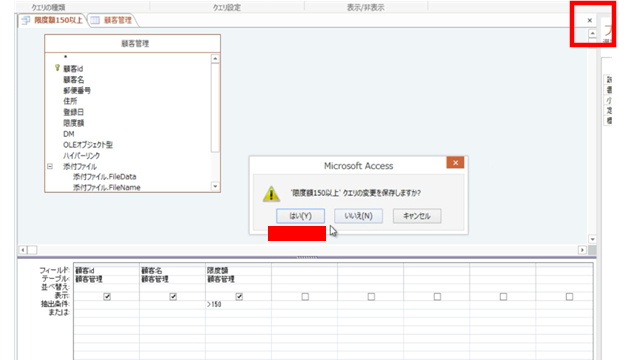Close the Microsoft Access dialog with orange X
Image resolution: width=640 pixels, height=360 pixels.
coord(456,162)
